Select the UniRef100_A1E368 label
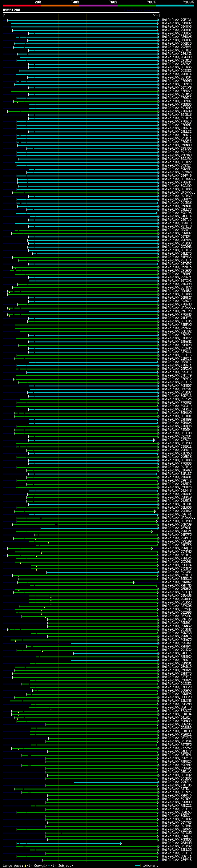197x868 pixels. pos(176,453)
